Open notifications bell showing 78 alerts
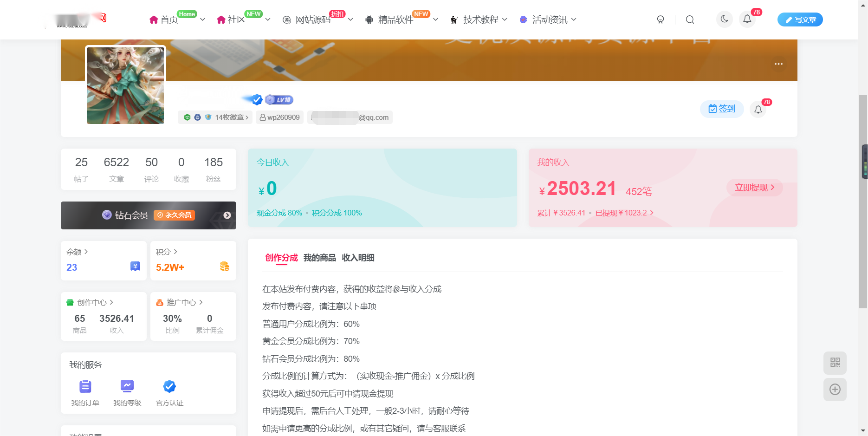Viewport: 868px width, 436px height. 747,20
